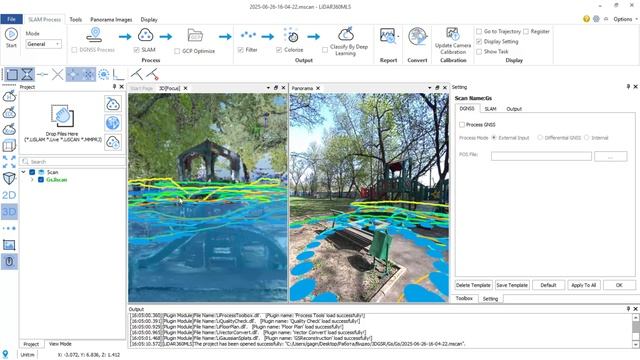Click the Delete Template button

click(x=473, y=285)
